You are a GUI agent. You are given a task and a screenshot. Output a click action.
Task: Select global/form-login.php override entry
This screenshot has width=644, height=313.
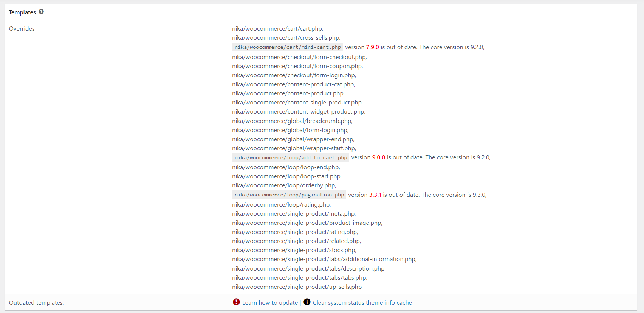[290, 130]
